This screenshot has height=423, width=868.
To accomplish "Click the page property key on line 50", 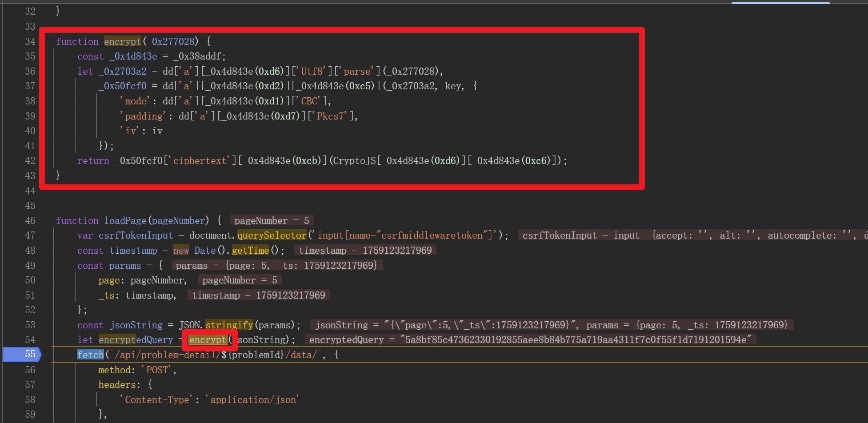I will click(x=109, y=280).
